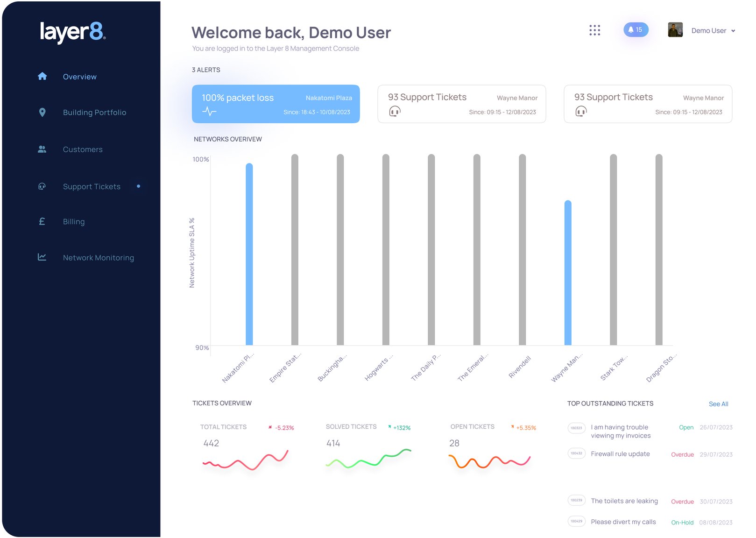Open The toilets are leaking ticket

tap(624, 501)
